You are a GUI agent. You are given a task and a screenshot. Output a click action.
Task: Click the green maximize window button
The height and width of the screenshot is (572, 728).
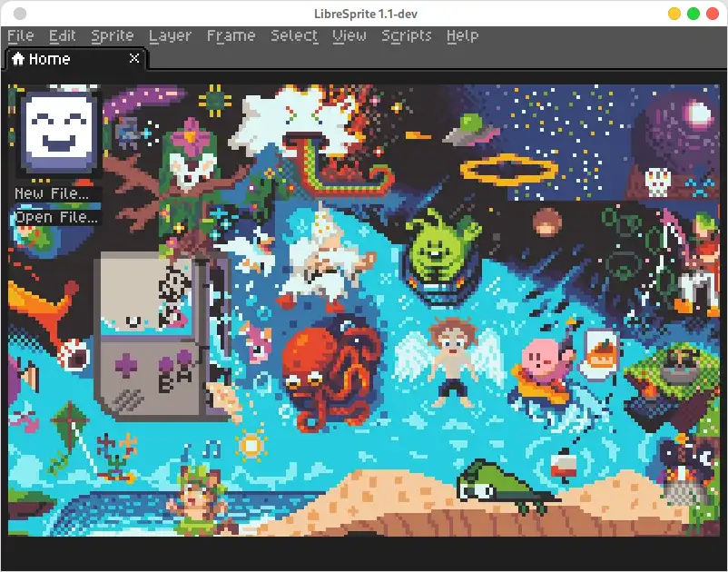pyautogui.click(x=694, y=14)
